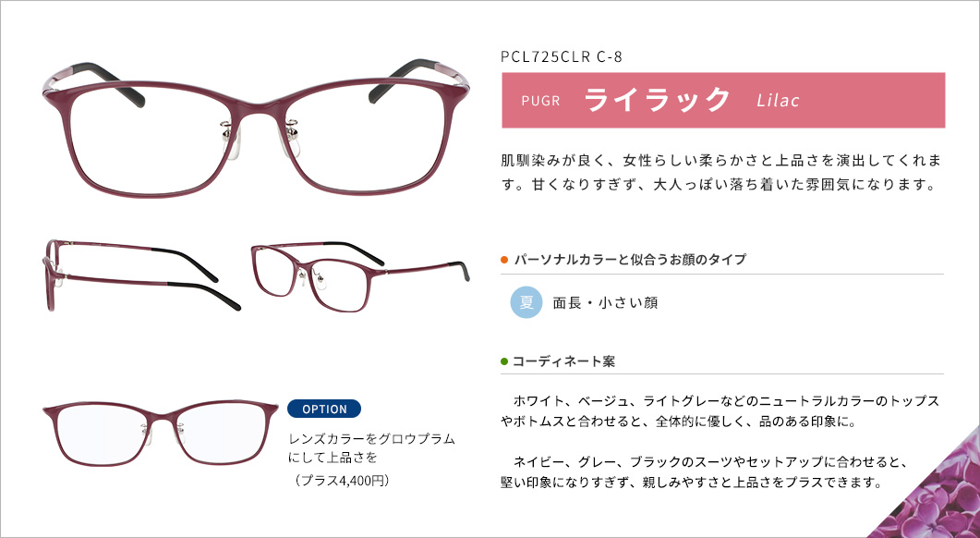Click the pink ライラック color banner
The image size is (980, 538).
point(723,100)
